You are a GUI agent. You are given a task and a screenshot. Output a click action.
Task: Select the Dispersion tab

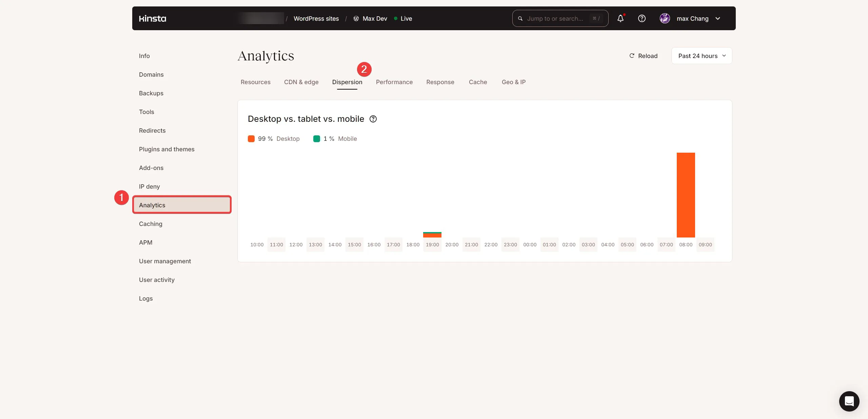tap(347, 82)
